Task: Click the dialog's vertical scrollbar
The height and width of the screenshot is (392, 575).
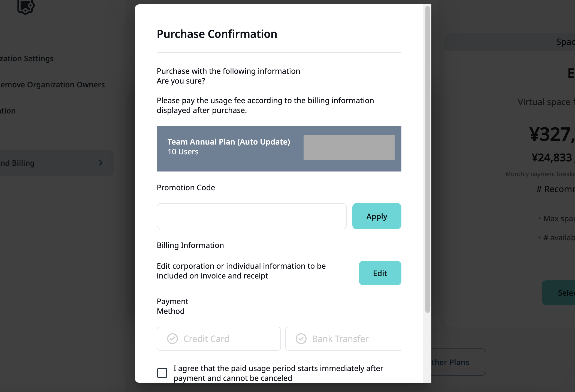Action: click(x=427, y=159)
